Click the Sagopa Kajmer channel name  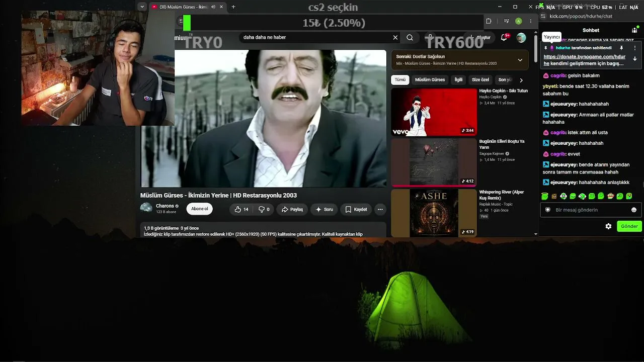coord(492,153)
